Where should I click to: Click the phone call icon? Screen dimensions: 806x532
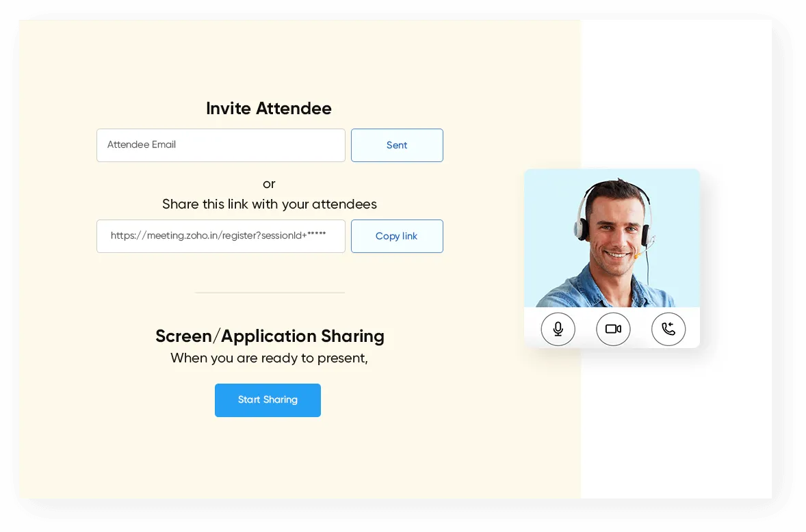[668, 329]
